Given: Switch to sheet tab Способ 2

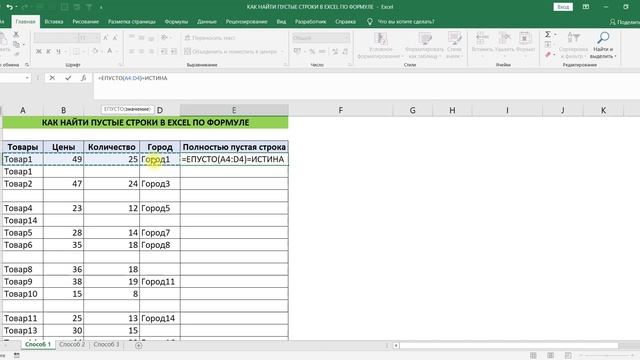Looking at the screenshot, I should (x=72, y=344).
